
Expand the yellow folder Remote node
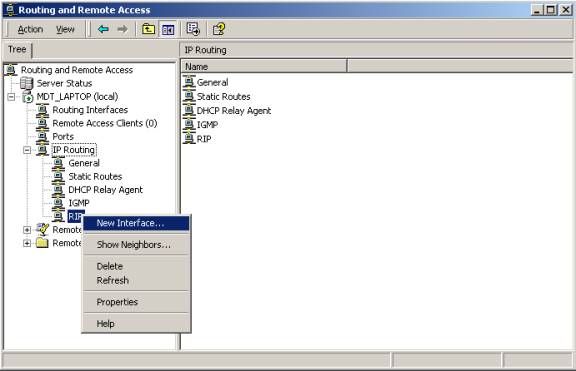[27, 243]
